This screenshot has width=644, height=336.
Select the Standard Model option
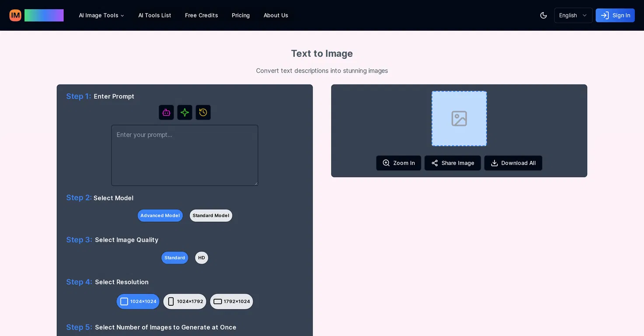[x=211, y=216]
